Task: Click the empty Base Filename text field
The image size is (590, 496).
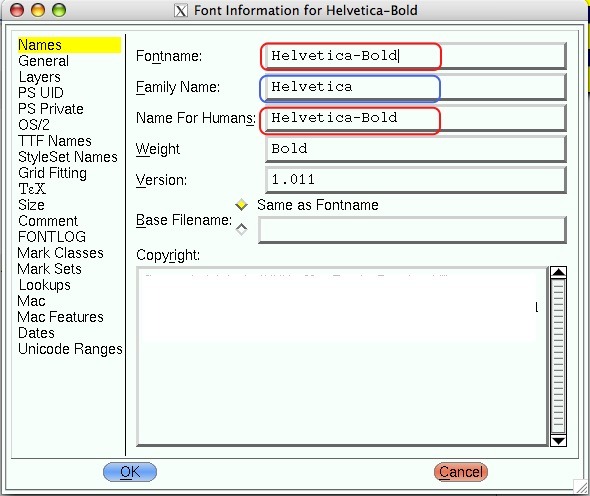Action: pos(412,230)
